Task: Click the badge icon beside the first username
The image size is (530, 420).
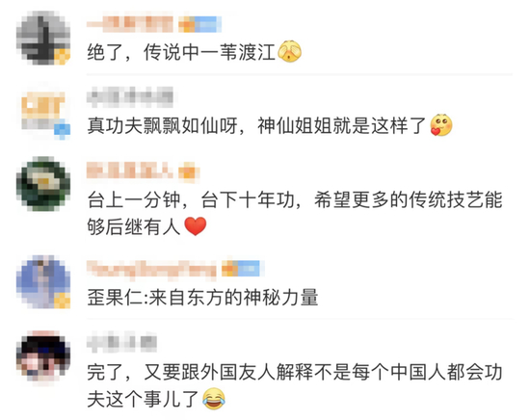Action: click(199, 24)
